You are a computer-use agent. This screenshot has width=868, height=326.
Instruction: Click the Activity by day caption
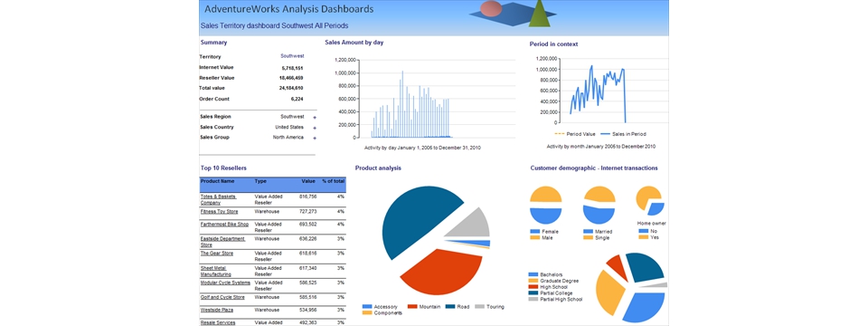pyautogui.click(x=422, y=148)
